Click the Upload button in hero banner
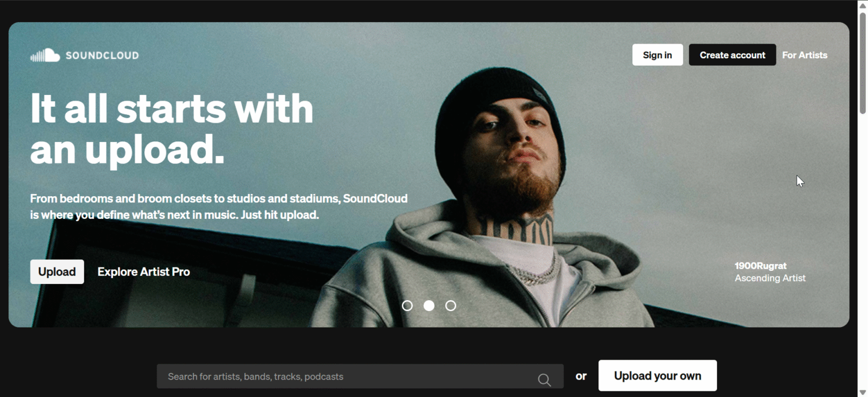 (x=57, y=271)
